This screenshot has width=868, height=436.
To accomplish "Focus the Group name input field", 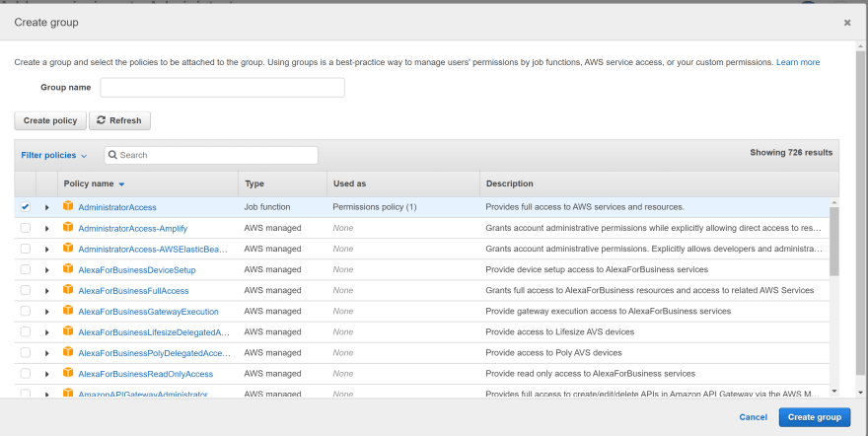I will point(223,88).
